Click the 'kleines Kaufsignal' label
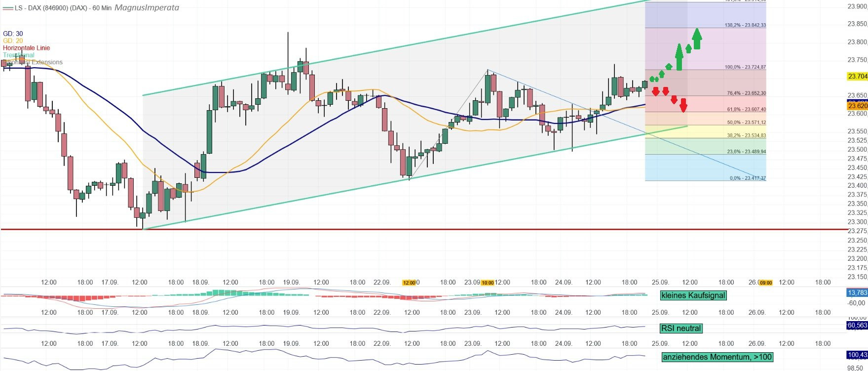 (x=693, y=295)
